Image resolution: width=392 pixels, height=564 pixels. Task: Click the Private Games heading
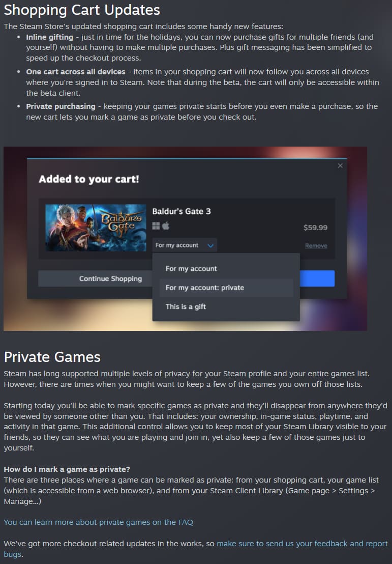[x=52, y=357]
